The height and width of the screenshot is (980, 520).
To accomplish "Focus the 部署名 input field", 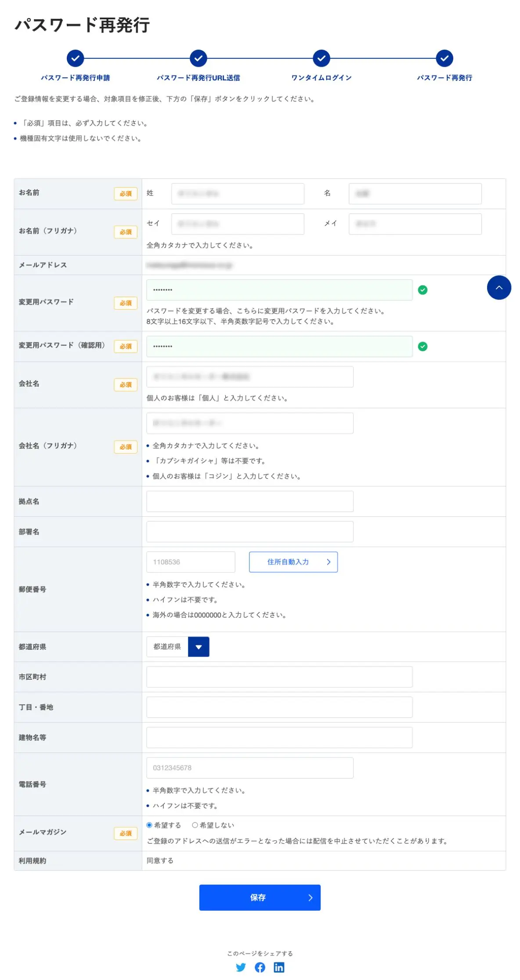I will point(250,532).
